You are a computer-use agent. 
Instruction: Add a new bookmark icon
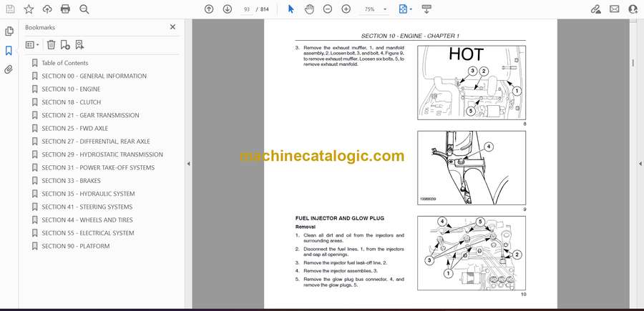(x=65, y=45)
